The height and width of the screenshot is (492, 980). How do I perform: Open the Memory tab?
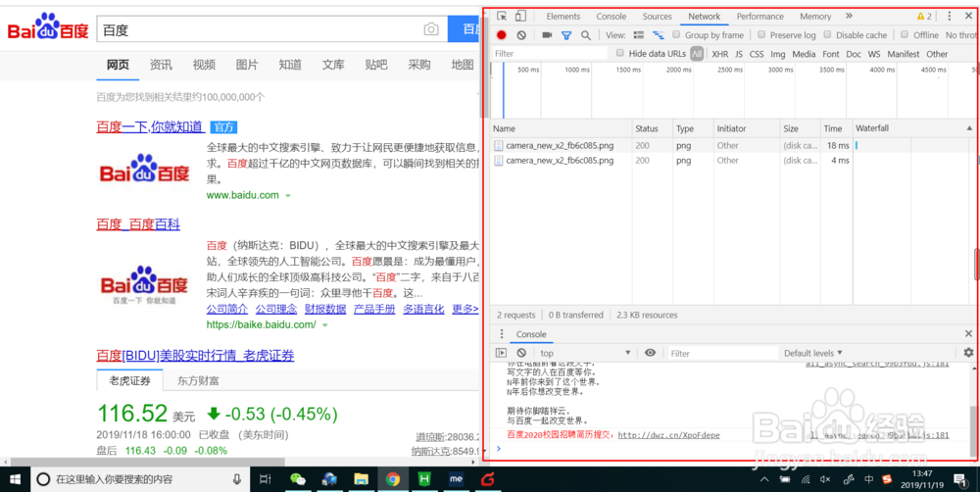click(815, 17)
